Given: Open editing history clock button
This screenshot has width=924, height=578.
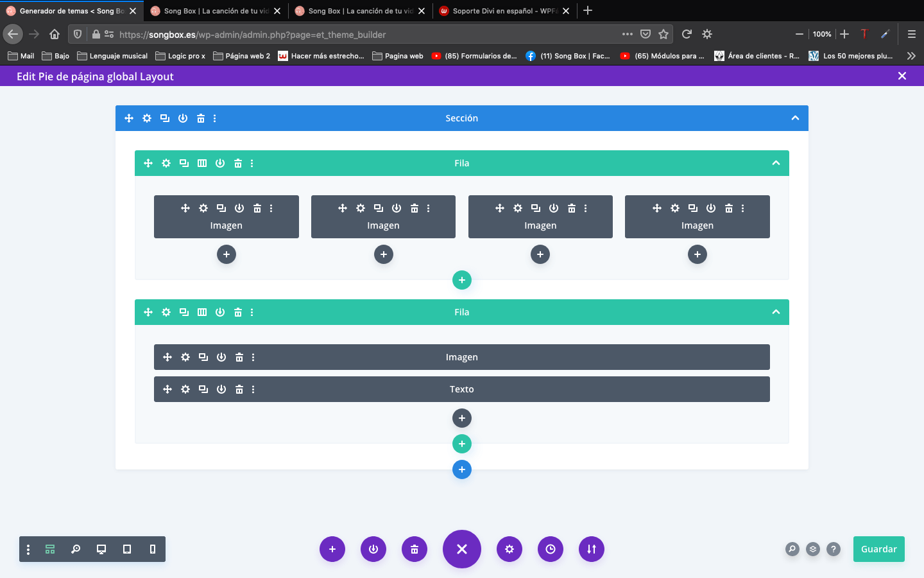Looking at the screenshot, I should (551, 549).
